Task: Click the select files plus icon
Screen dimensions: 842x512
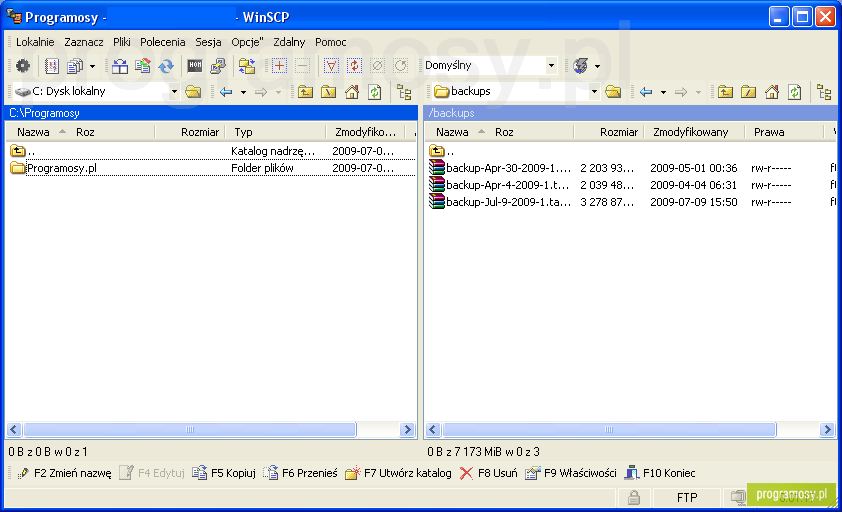Action: click(279, 66)
